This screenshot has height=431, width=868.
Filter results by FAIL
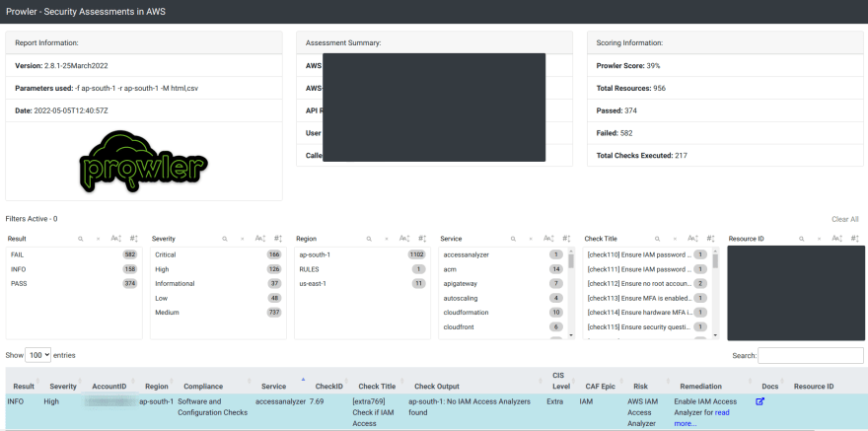74,255
